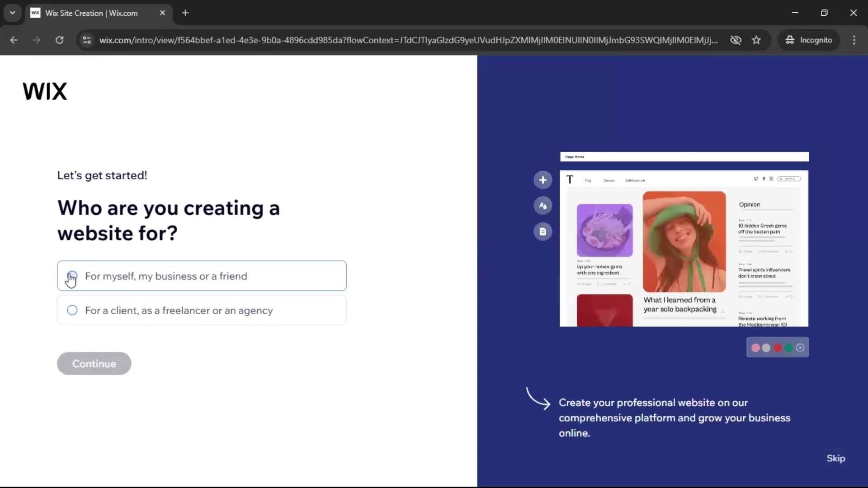The height and width of the screenshot is (488, 868).
Task: Select 'For a client, as a freelancer or an agency'
Action: [202, 310]
